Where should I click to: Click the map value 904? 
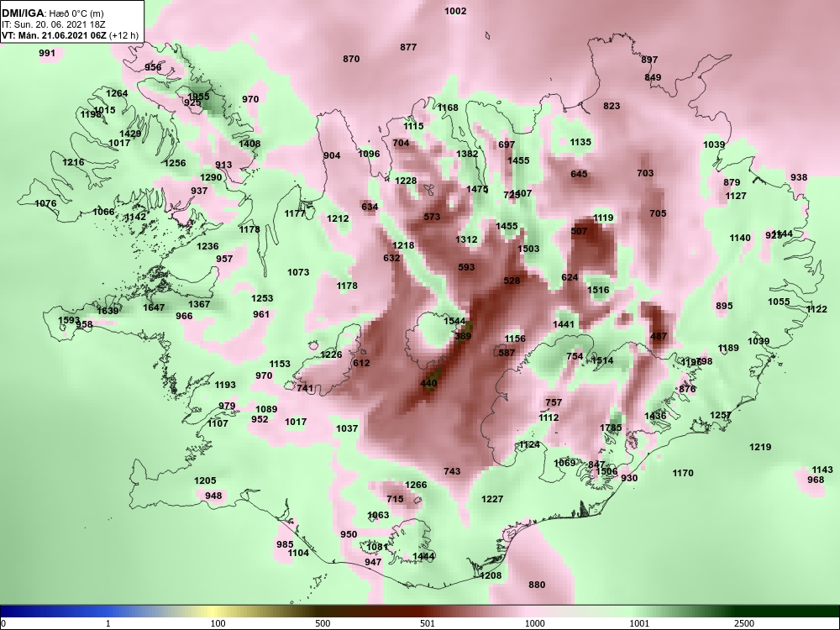pyautogui.click(x=332, y=156)
